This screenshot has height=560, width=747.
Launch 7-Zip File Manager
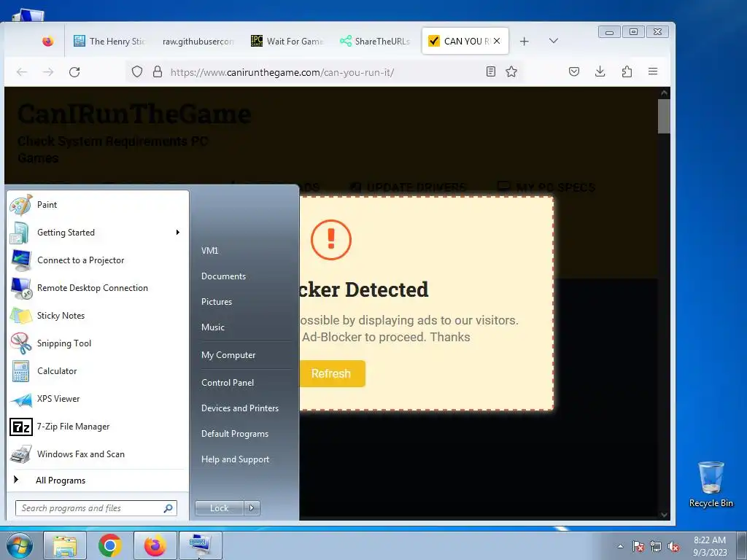[x=97, y=427]
